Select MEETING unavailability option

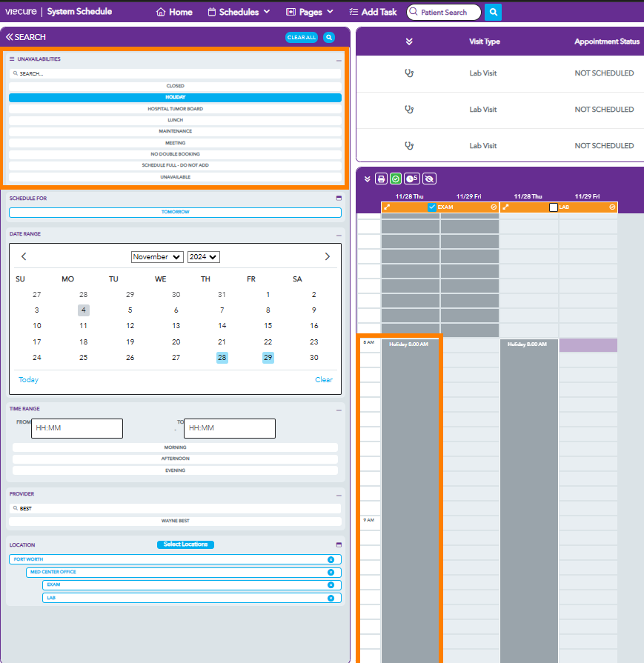click(175, 143)
